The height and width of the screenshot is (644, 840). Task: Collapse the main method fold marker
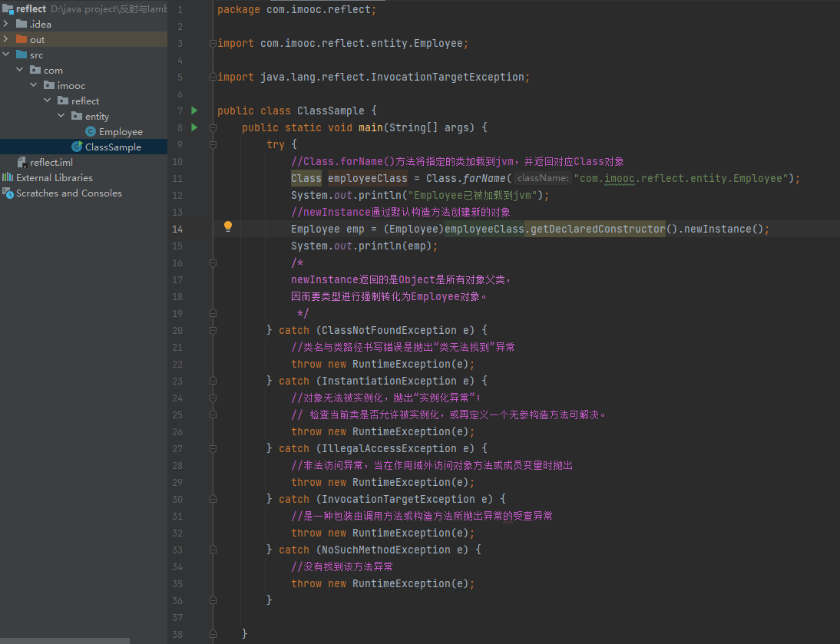[x=213, y=127]
